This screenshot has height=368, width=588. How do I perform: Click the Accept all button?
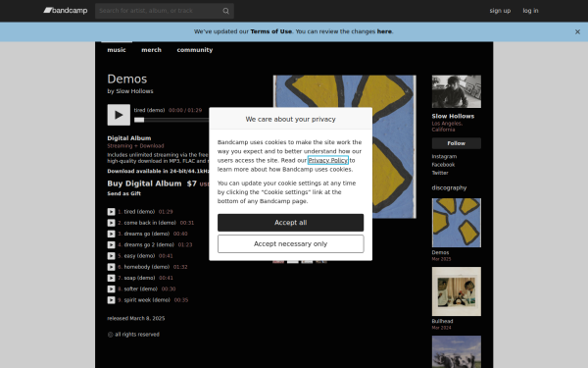click(x=291, y=223)
